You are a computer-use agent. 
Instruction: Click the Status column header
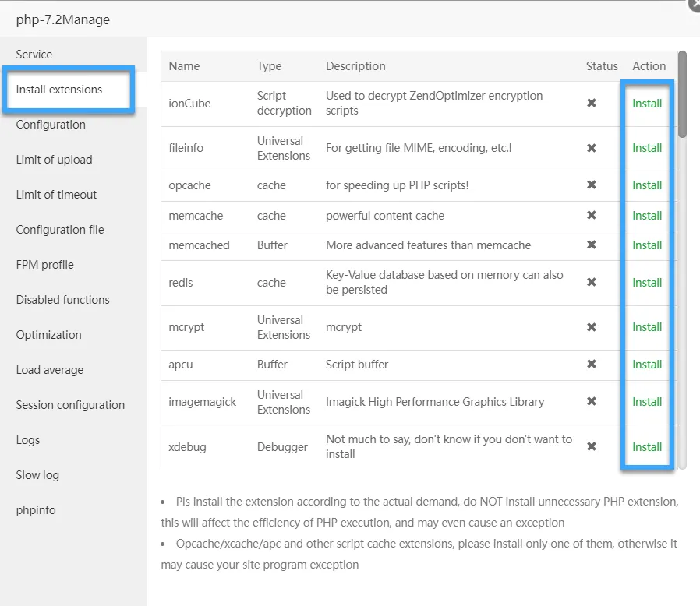[x=602, y=66]
